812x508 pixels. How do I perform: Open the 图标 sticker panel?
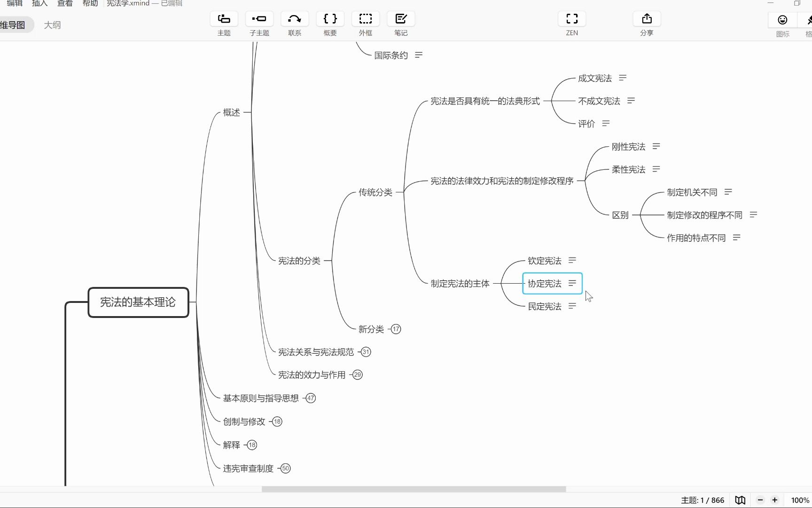[x=782, y=20]
